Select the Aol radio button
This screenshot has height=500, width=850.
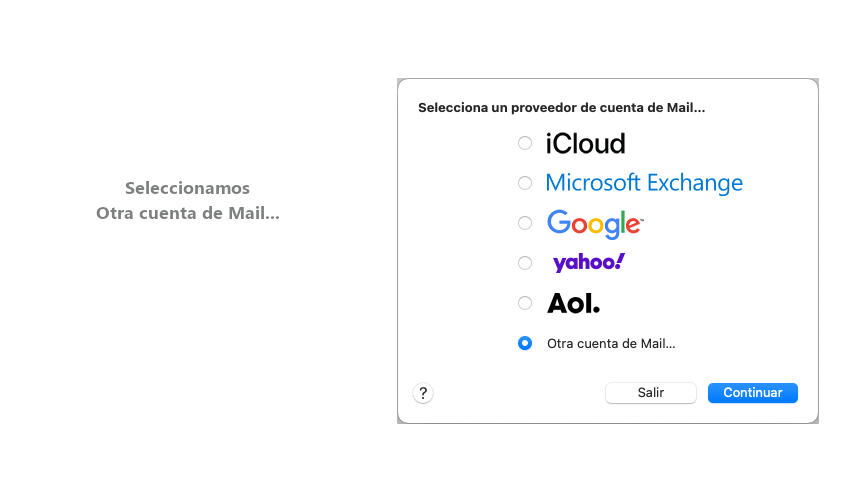525,303
